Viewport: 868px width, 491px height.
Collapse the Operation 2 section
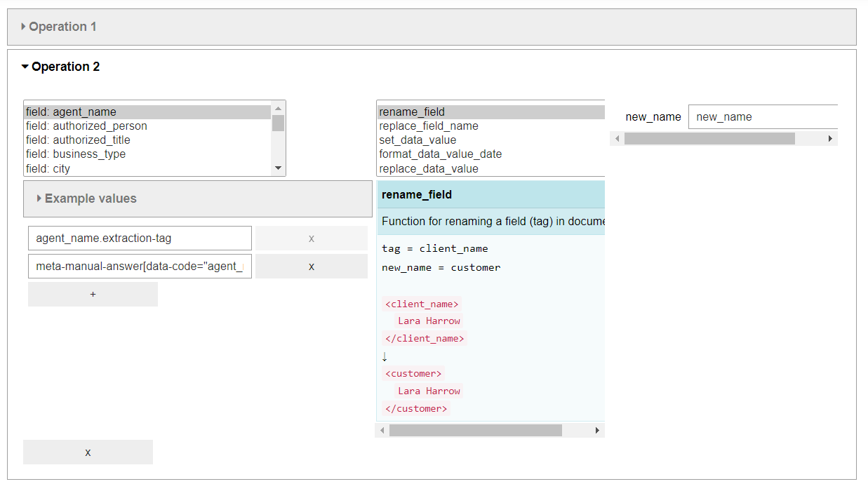[x=60, y=67]
